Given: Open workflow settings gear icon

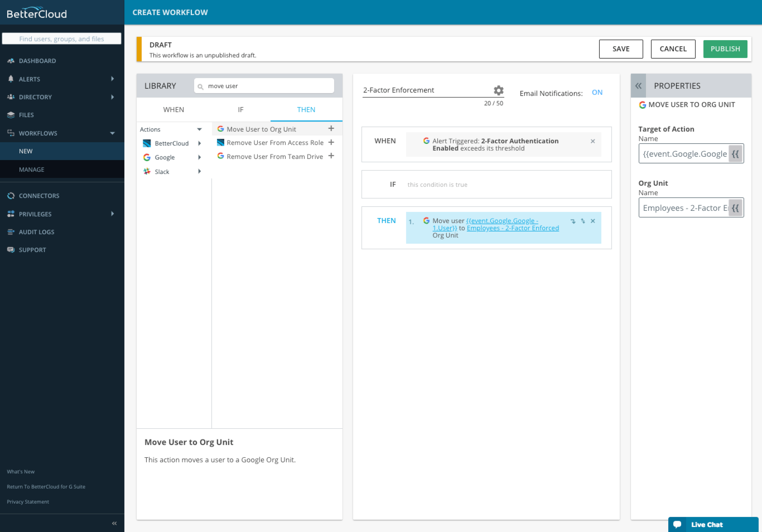Looking at the screenshot, I should [x=499, y=90].
